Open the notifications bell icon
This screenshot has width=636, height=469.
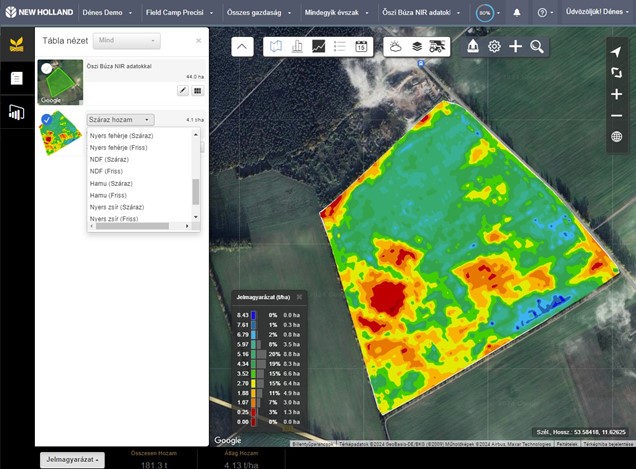517,13
